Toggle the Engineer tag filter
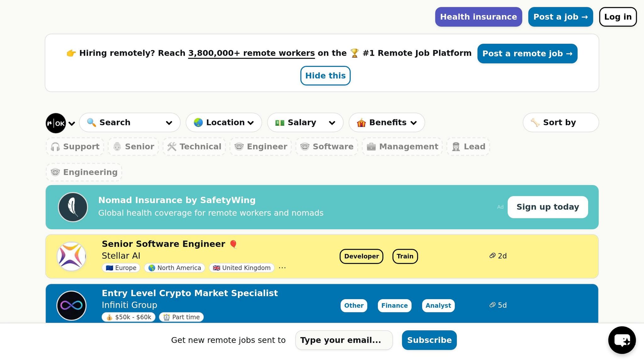 [x=261, y=147]
